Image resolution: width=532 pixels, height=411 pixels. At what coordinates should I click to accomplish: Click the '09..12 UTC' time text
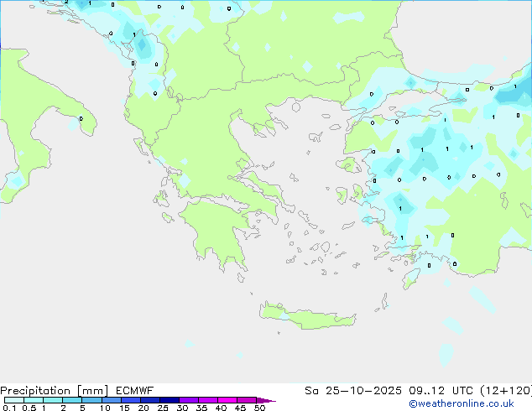(441, 391)
